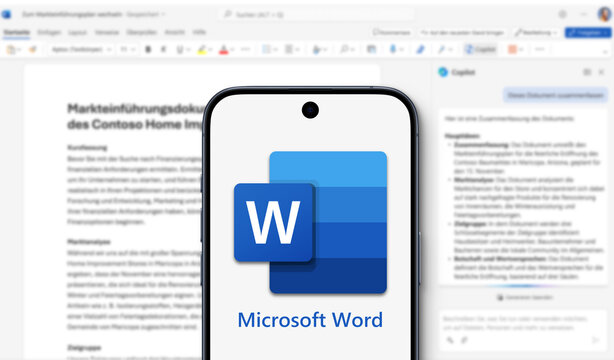Click the pane layout icon beside Copilot close
614x360 pixels.
pos(587,72)
